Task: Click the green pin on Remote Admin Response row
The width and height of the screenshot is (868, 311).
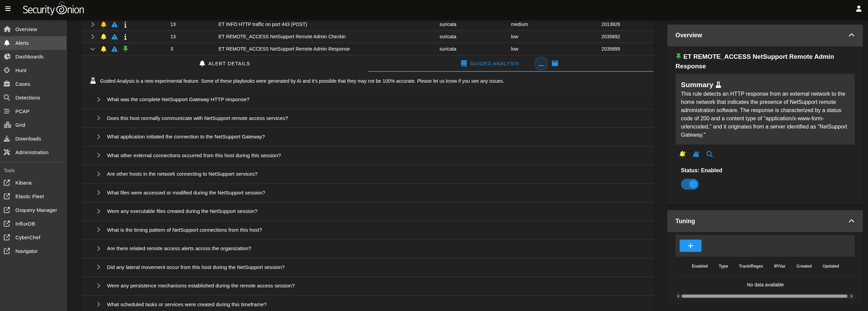Action: 125,49
